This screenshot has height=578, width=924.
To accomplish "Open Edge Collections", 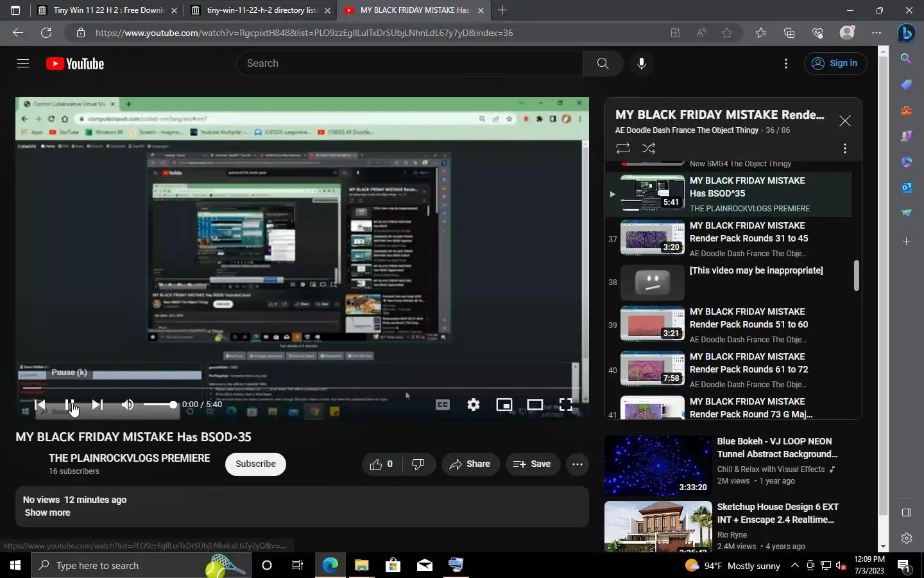I will pos(789,33).
